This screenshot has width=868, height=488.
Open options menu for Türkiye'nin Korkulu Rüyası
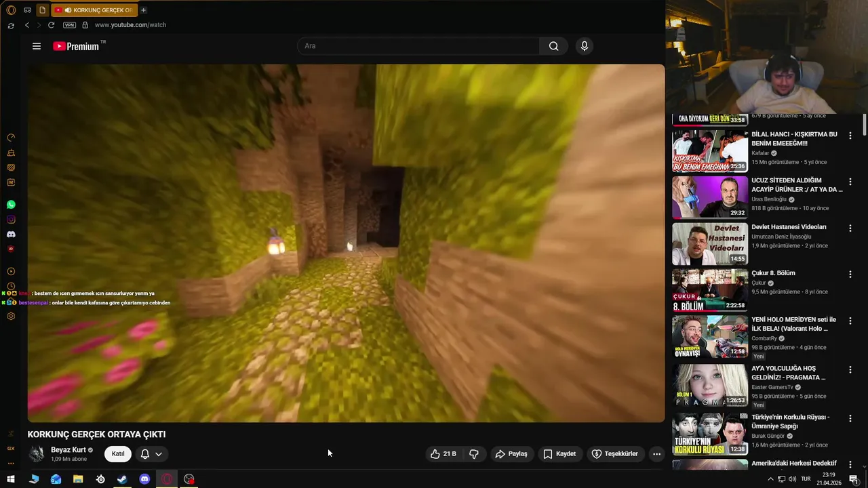850,418
